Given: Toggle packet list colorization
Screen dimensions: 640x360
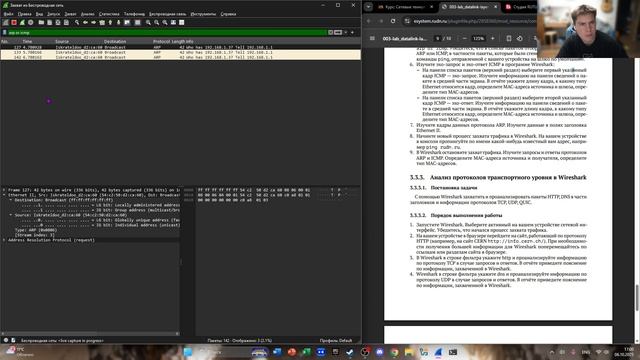Looking at the screenshot, I should 138,22.
